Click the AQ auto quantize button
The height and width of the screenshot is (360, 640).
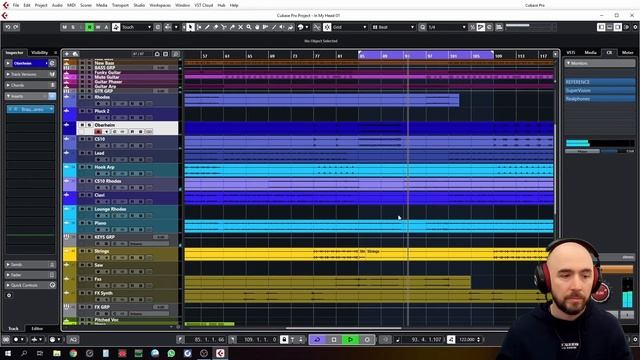click(73, 340)
